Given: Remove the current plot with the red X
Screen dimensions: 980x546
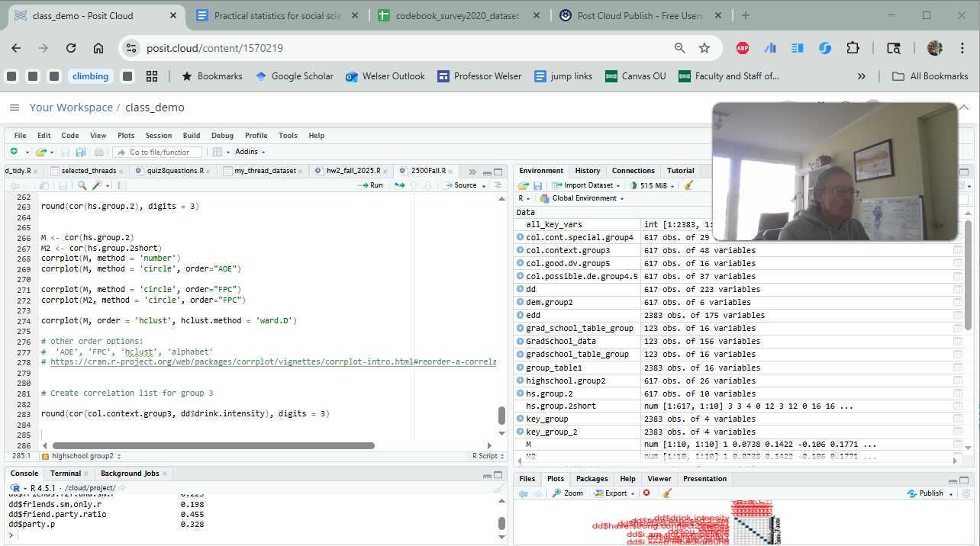Looking at the screenshot, I should pos(646,493).
